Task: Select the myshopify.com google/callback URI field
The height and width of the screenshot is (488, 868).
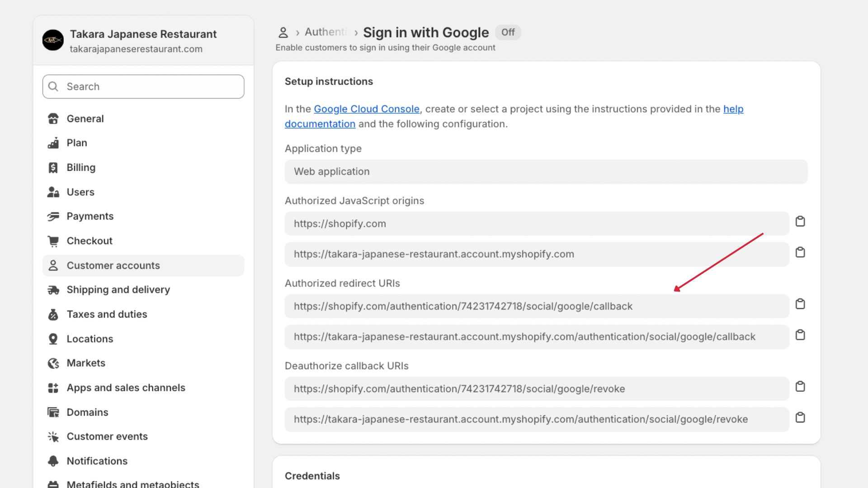Action: click(x=537, y=337)
